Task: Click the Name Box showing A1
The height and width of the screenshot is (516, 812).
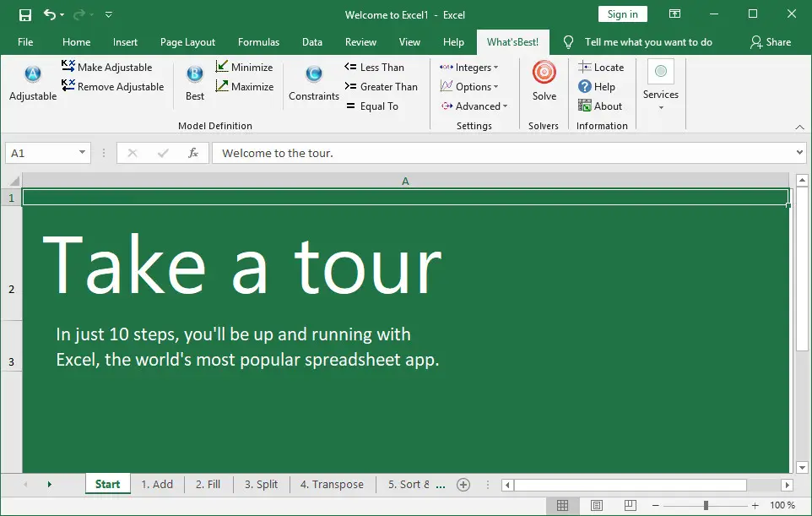Action: [x=41, y=153]
